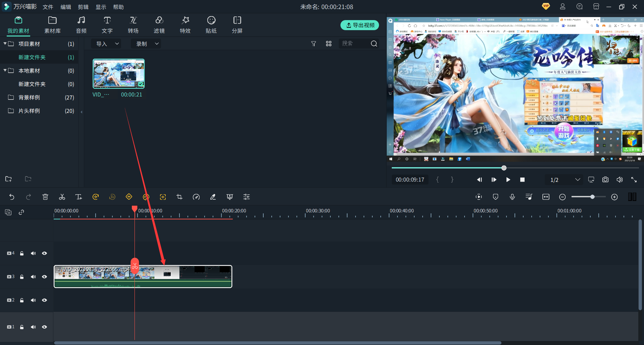Viewport: 644px width, 345px height.
Task: Click the scissors split tool in toolbar
Action: (x=62, y=197)
